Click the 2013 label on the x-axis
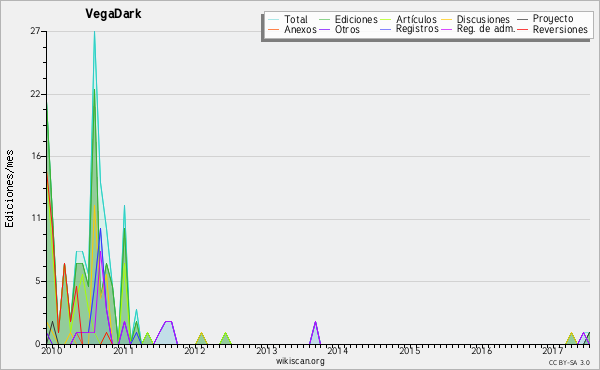 (x=267, y=350)
